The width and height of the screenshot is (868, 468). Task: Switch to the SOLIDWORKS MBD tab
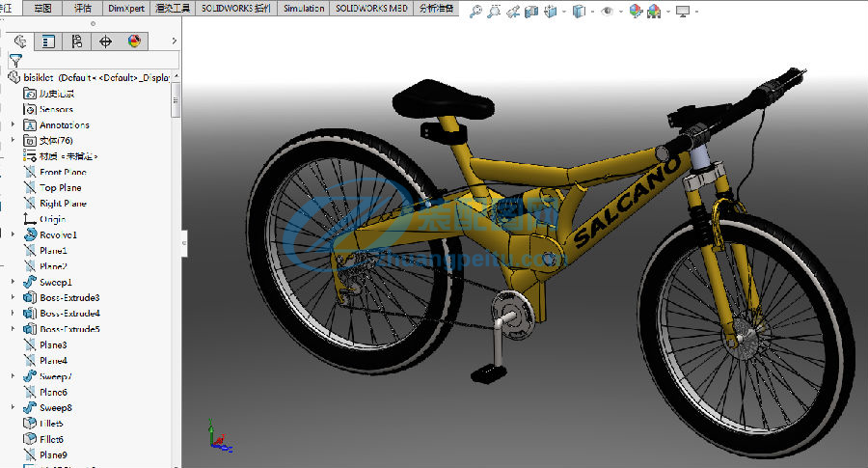pyautogui.click(x=371, y=9)
